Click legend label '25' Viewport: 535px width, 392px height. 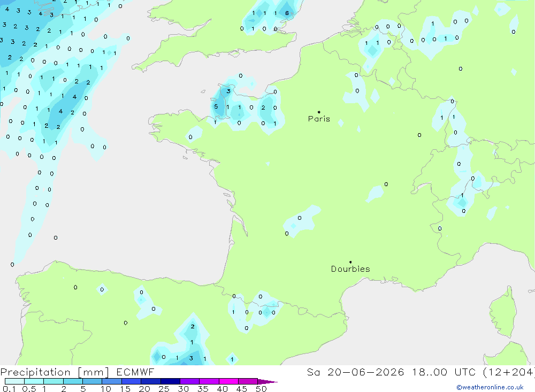click(164, 389)
